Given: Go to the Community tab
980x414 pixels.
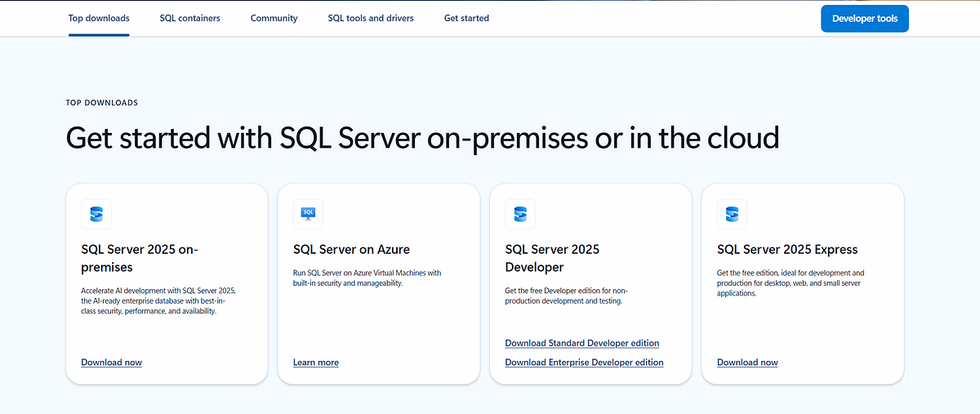Looking at the screenshot, I should coord(274,18).
